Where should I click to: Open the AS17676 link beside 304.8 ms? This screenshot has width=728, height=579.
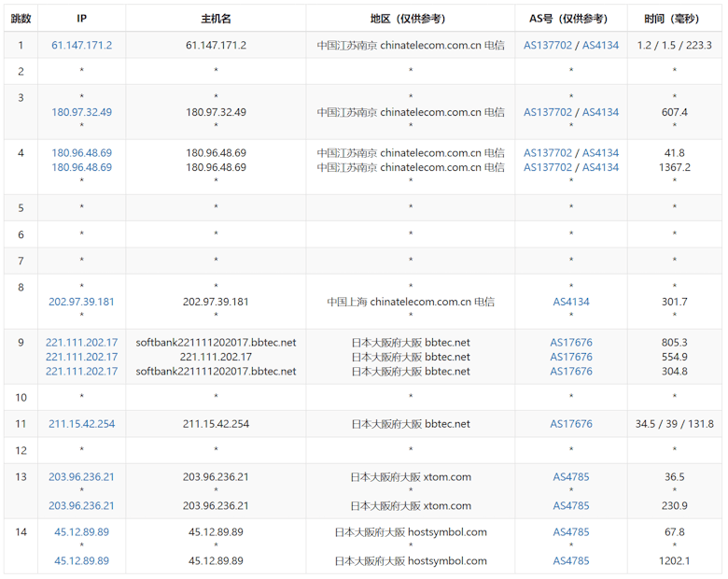[x=571, y=372]
